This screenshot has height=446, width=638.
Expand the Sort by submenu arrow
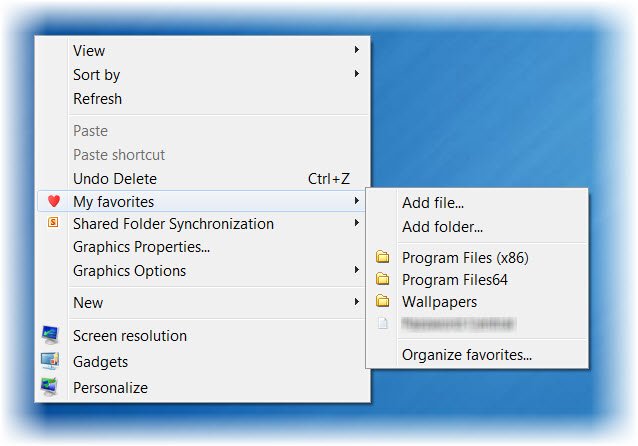[357, 74]
